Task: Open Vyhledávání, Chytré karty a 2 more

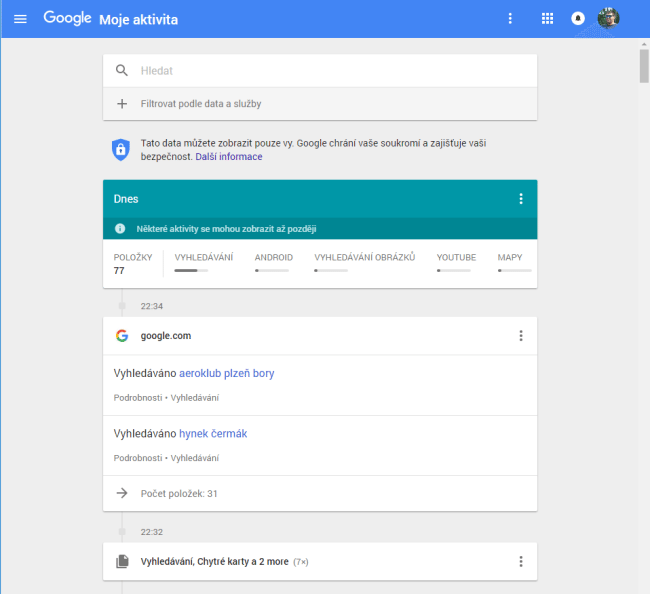Action: tap(214, 562)
